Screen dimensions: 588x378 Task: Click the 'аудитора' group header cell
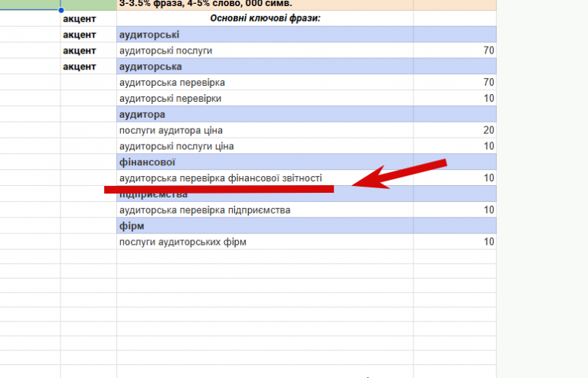pyautogui.click(x=265, y=114)
